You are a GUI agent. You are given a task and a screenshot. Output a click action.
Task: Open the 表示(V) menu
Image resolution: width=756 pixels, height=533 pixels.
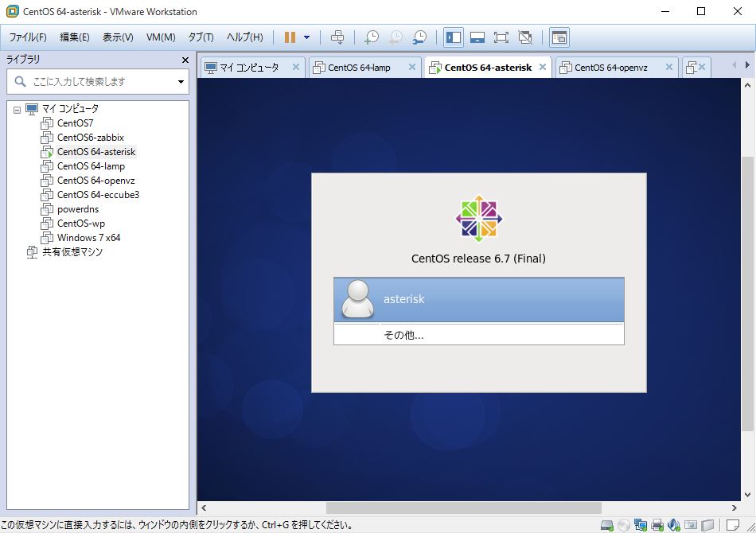click(118, 37)
